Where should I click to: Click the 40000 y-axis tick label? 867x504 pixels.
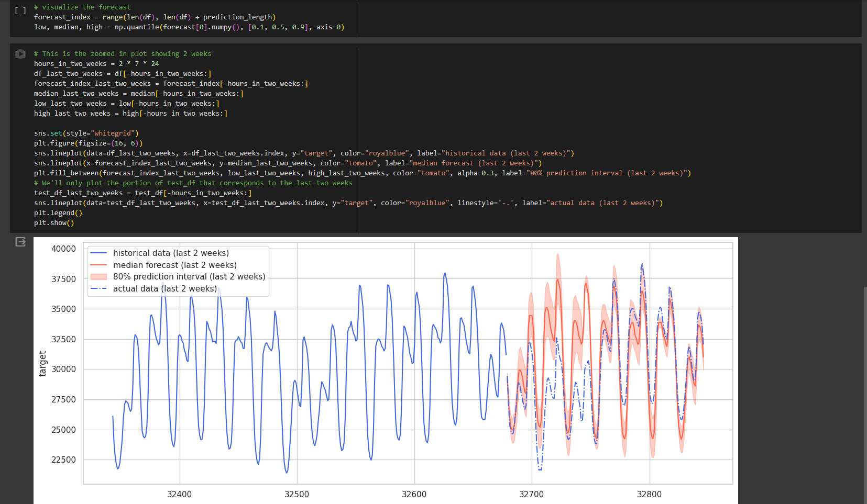pyautogui.click(x=63, y=249)
